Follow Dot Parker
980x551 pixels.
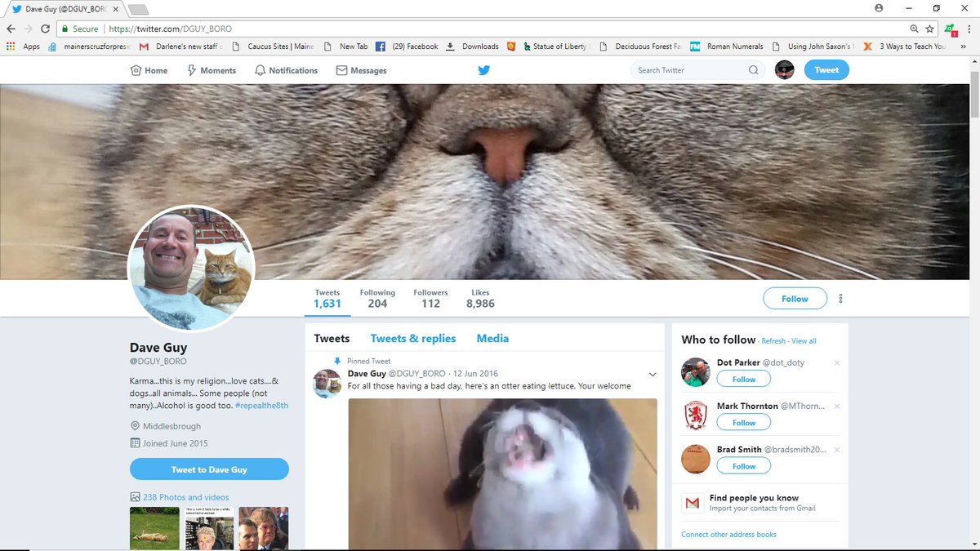click(744, 380)
